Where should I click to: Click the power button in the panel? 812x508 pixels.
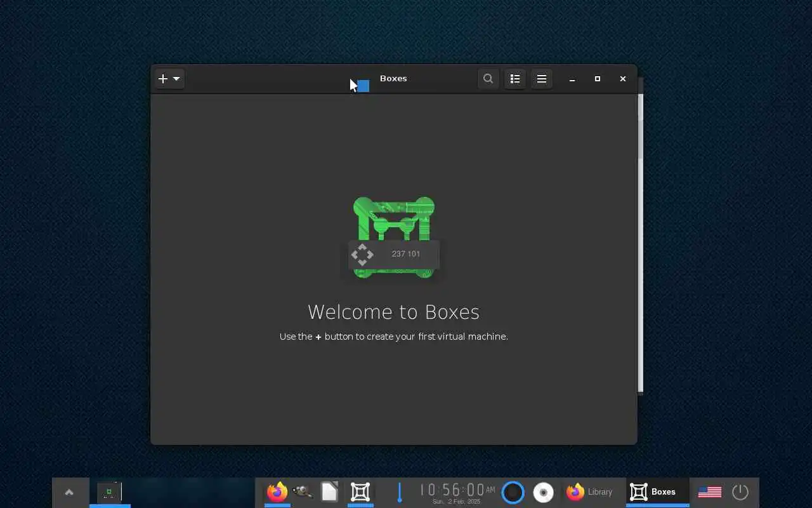click(x=740, y=492)
